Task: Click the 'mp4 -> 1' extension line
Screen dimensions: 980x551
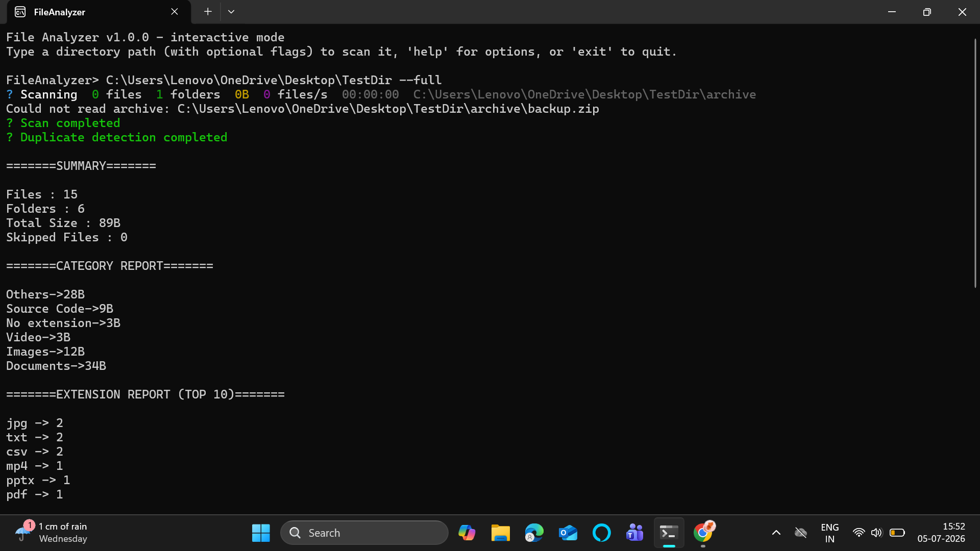Action: [x=35, y=466]
